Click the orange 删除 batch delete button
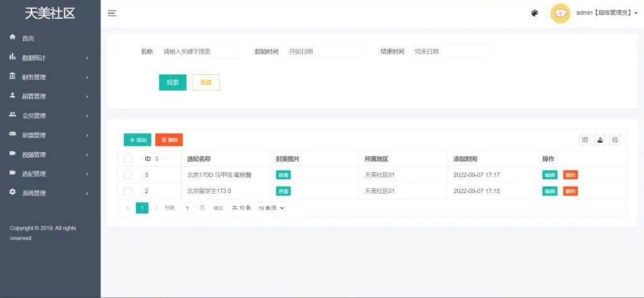This screenshot has width=644, height=298. 169,140
